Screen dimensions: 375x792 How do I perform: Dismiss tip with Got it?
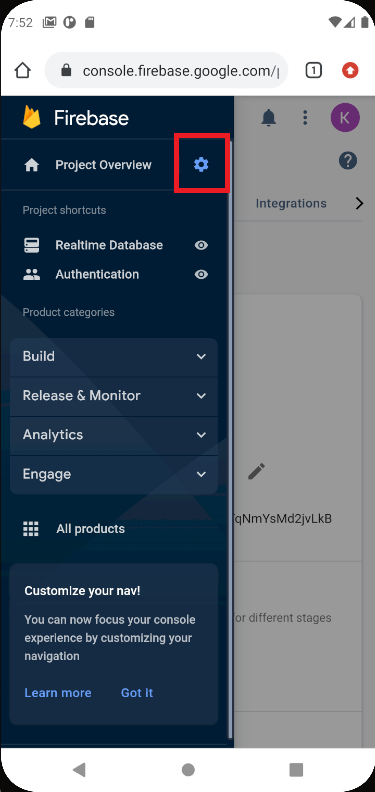[x=136, y=692]
